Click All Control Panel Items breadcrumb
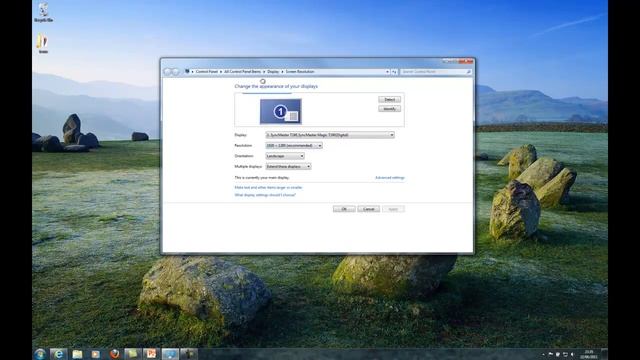The image size is (640, 360). click(242, 71)
